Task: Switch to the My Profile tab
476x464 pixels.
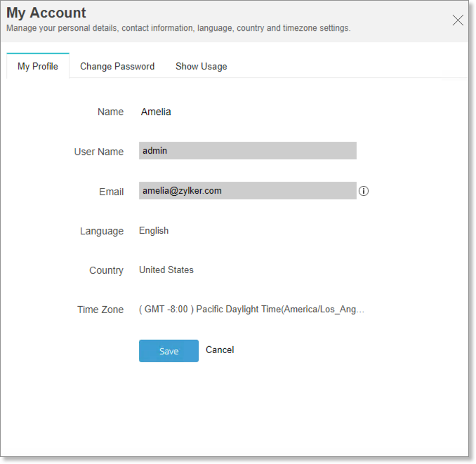Action: [x=38, y=67]
